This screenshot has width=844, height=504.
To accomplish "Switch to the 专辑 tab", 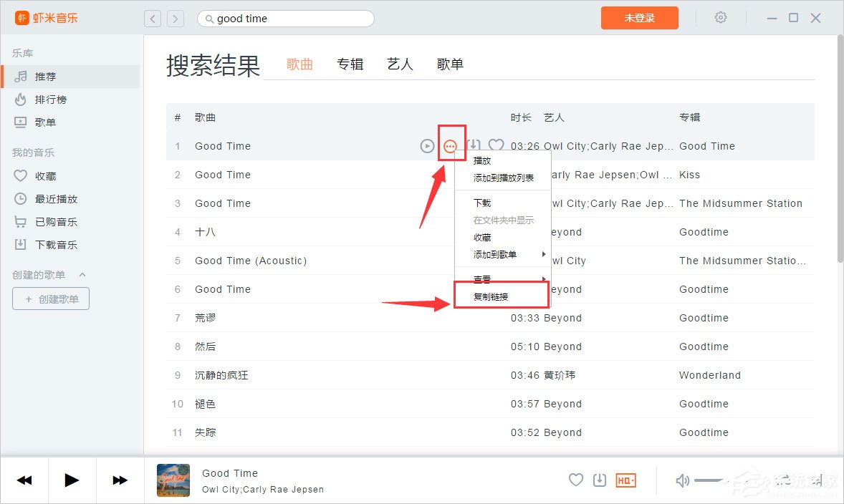I will [x=350, y=64].
